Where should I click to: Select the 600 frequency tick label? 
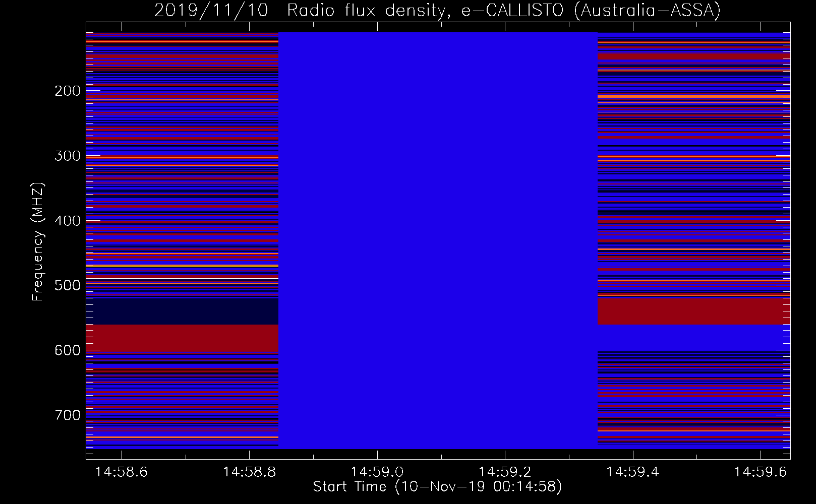(x=68, y=350)
